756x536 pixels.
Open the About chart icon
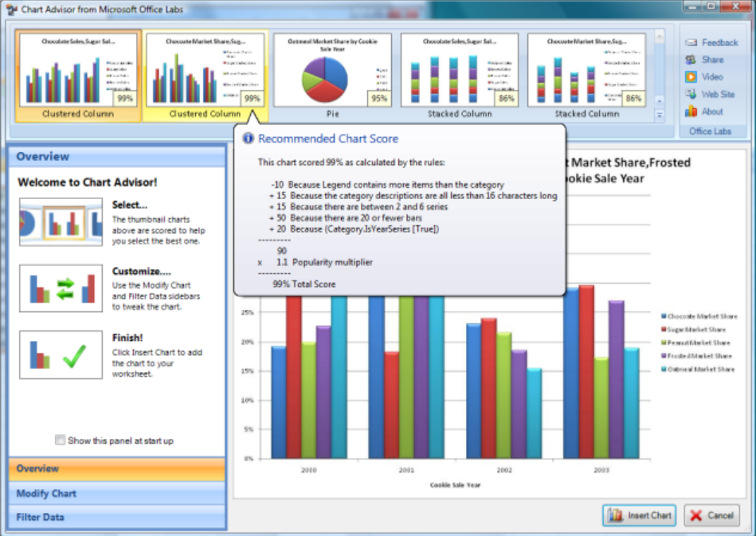coord(691,112)
